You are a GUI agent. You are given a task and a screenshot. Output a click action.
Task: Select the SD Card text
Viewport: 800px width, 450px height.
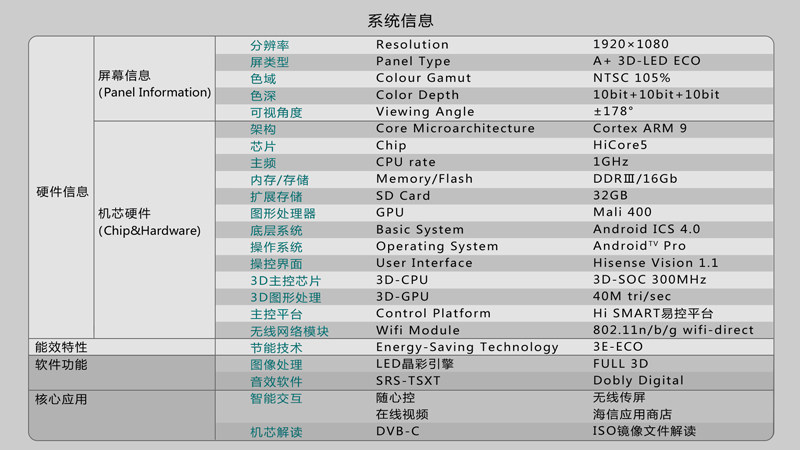403,196
